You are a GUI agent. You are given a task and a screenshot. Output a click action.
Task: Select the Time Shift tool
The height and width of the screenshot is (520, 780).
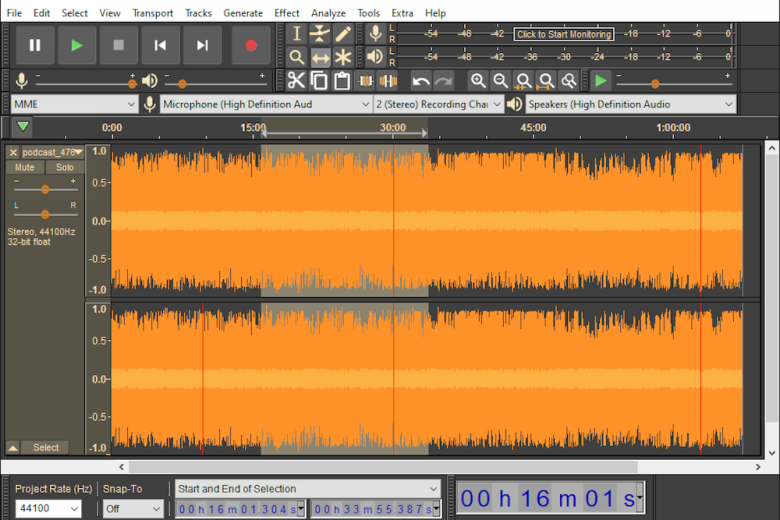[x=320, y=57]
